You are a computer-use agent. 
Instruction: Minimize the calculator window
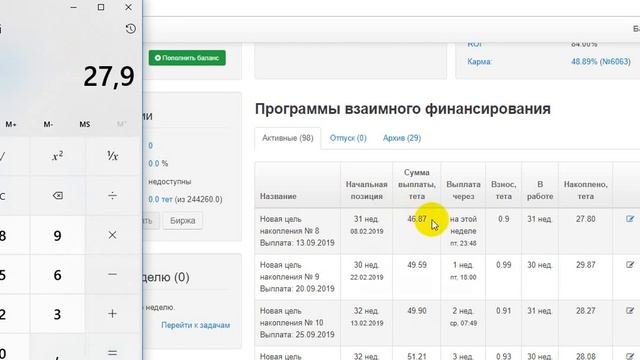[73, 7]
